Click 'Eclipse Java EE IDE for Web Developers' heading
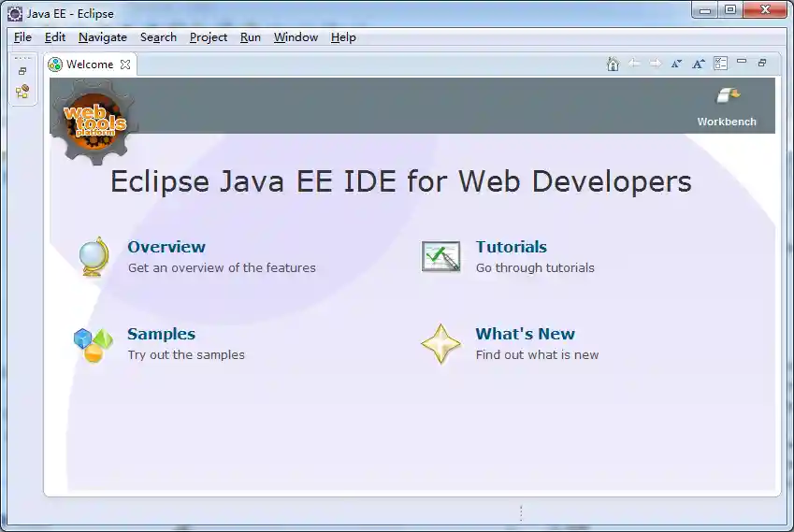 [x=401, y=181]
